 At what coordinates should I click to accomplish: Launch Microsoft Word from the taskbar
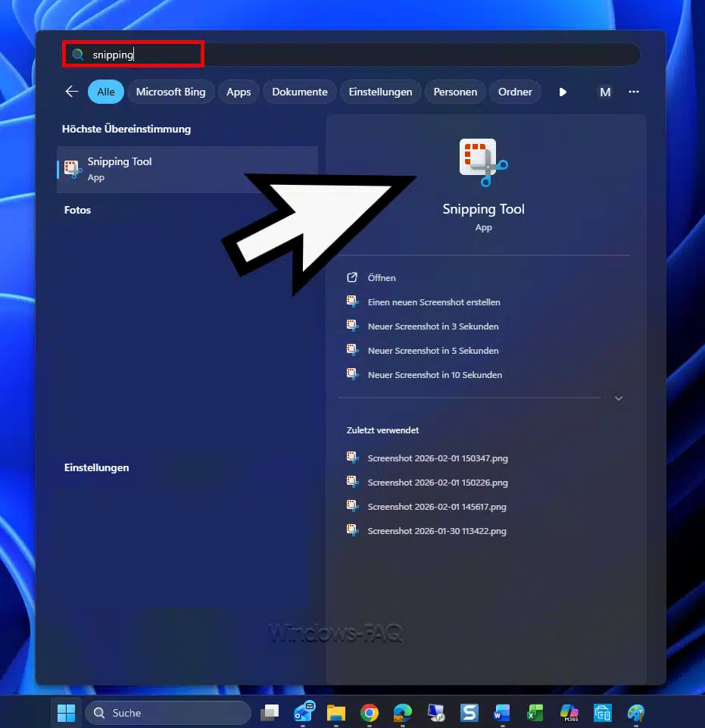[x=502, y=713]
